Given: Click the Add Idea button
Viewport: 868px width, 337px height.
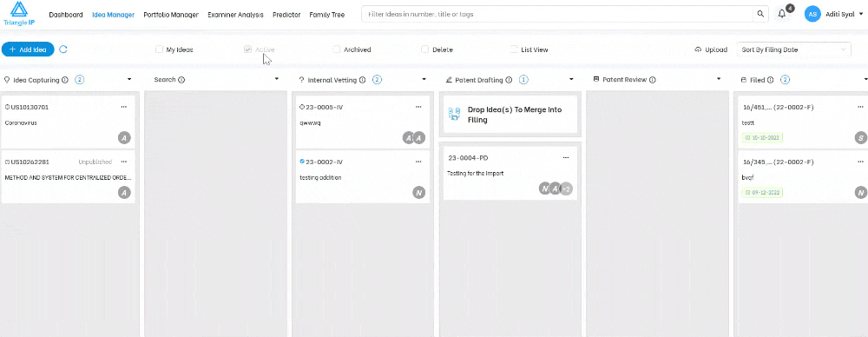Looking at the screenshot, I should coord(28,50).
